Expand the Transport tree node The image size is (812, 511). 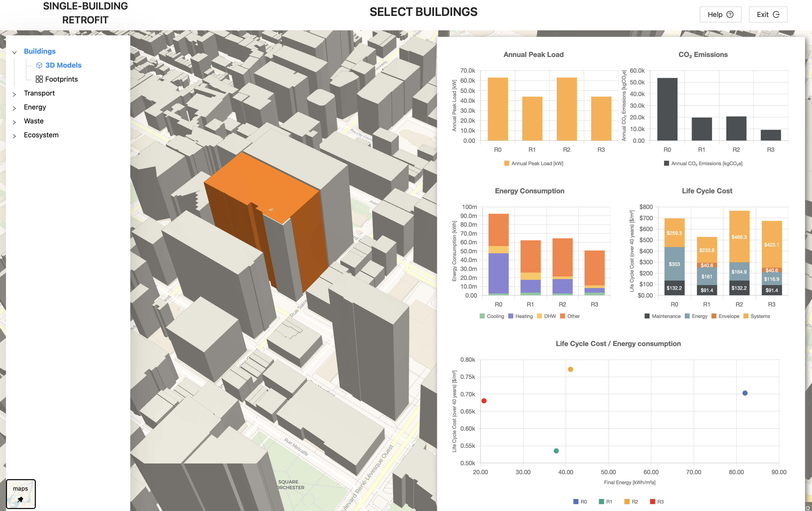[x=14, y=94]
